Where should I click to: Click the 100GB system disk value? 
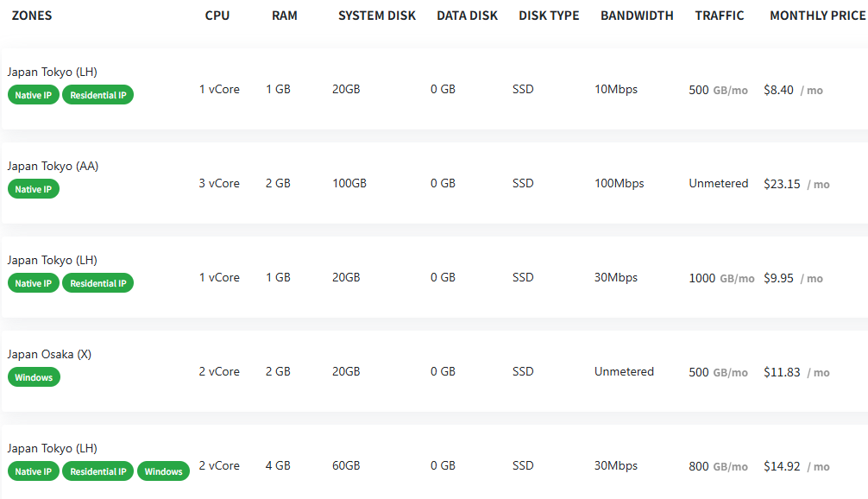pyautogui.click(x=349, y=183)
